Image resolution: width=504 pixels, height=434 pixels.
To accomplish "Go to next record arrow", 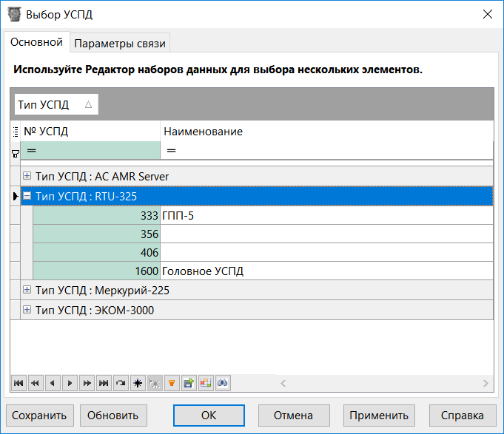I will coord(70,383).
